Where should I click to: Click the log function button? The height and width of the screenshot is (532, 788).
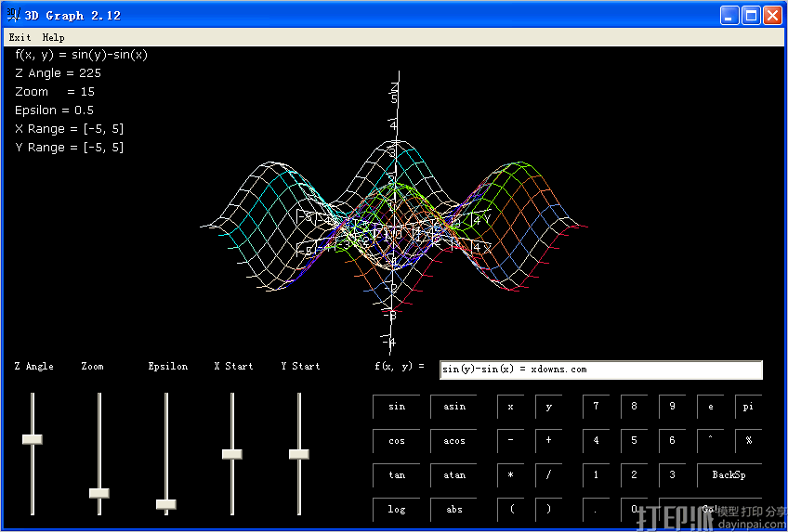point(397,509)
